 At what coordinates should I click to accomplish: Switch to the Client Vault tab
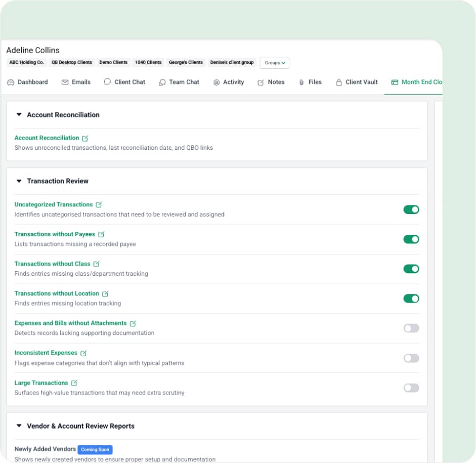357,82
